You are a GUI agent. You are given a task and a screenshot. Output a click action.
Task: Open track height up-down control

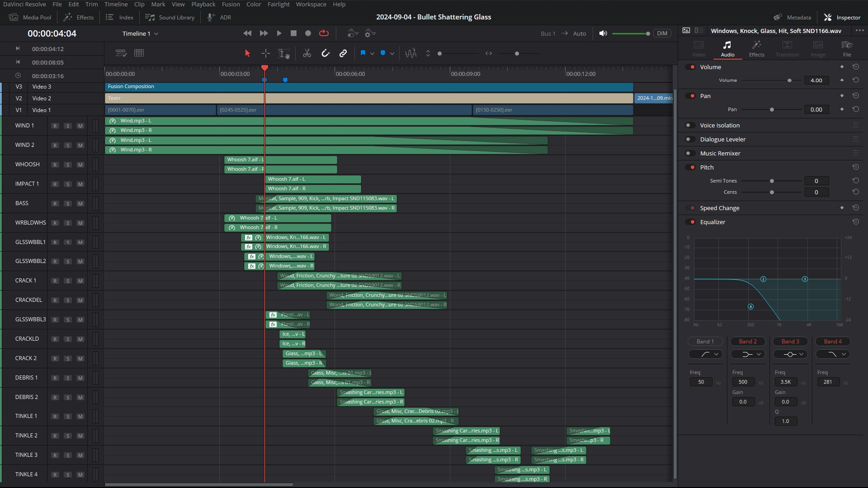pos(428,53)
